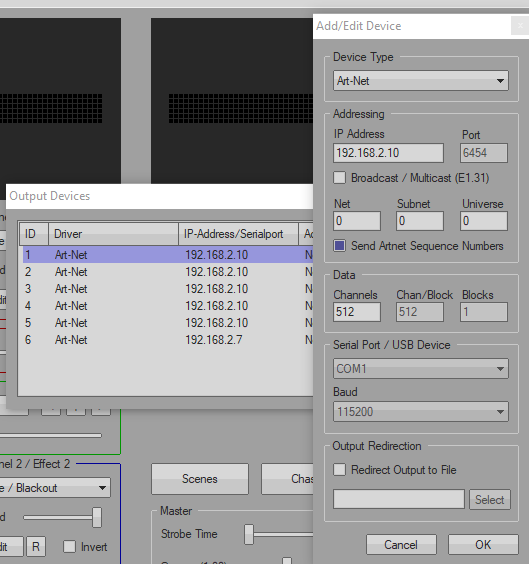529x564 pixels.
Task: Click the OK button
Action: 483,545
